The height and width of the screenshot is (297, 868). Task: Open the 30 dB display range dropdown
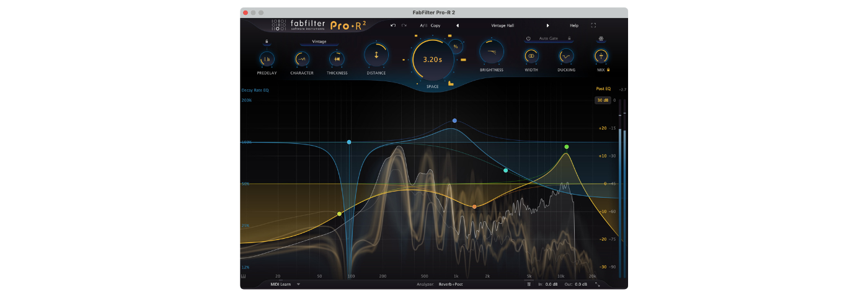pyautogui.click(x=603, y=100)
